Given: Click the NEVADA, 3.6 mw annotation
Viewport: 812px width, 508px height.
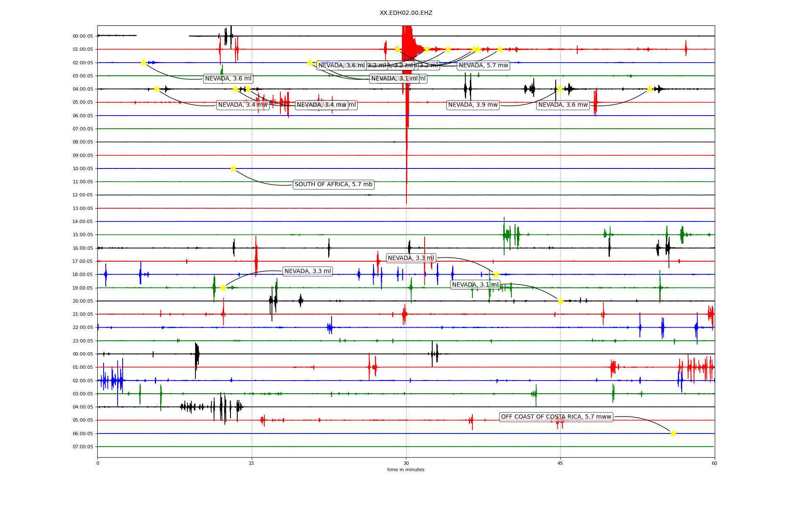Looking at the screenshot, I should coord(563,105).
